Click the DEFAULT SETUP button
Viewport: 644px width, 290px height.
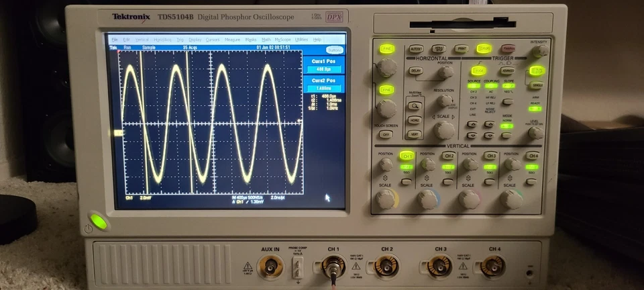pos(439,49)
